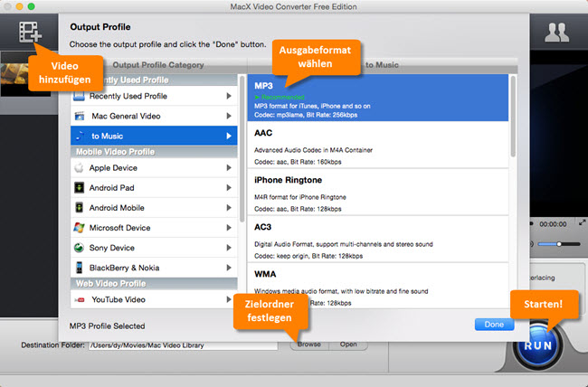Image resolution: width=588 pixels, height=387 pixels.
Task: Expand Mac General Video arrow
Action: (229, 116)
